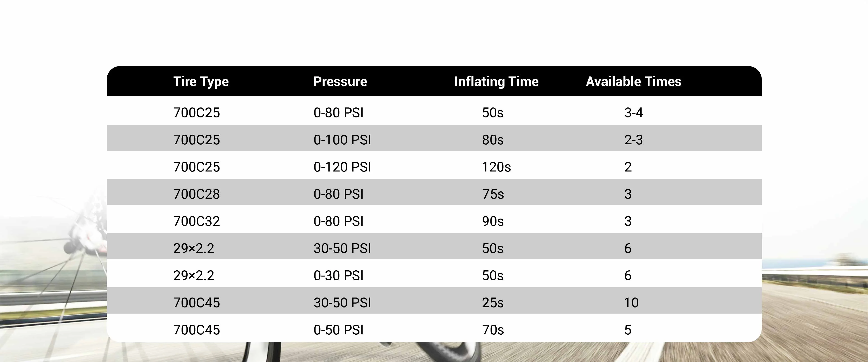The width and height of the screenshot is (868, 362).
Task: Click the 90s inflating time value
Action: click(x=493, y=221)
